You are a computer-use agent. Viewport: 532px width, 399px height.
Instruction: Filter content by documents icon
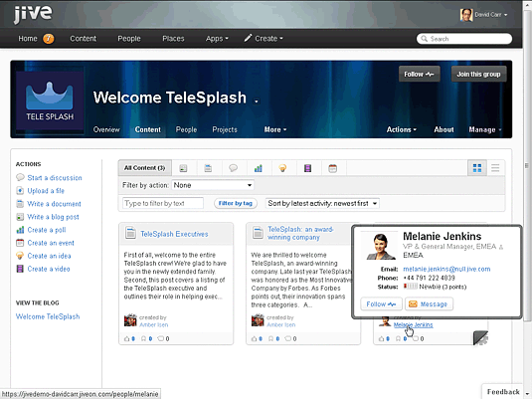click(x=208, y=168)
